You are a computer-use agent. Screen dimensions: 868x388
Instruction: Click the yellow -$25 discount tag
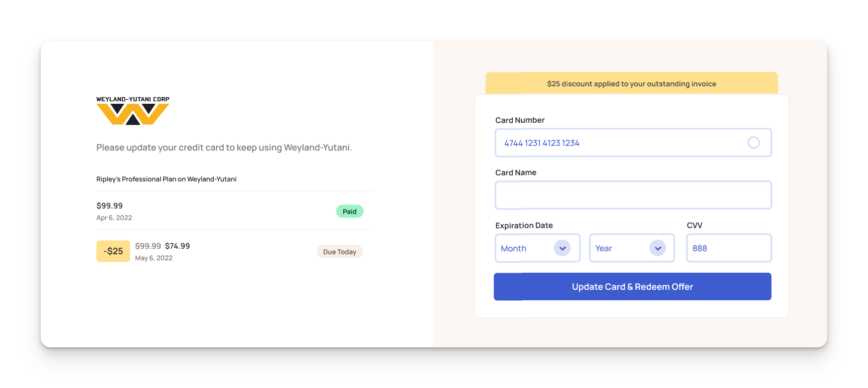(113, 251)
